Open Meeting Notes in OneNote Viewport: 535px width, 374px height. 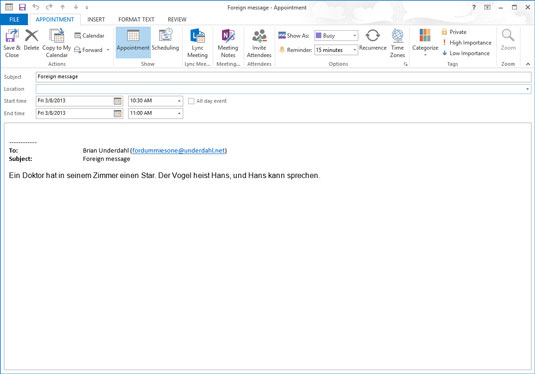(x=228, y=43)
